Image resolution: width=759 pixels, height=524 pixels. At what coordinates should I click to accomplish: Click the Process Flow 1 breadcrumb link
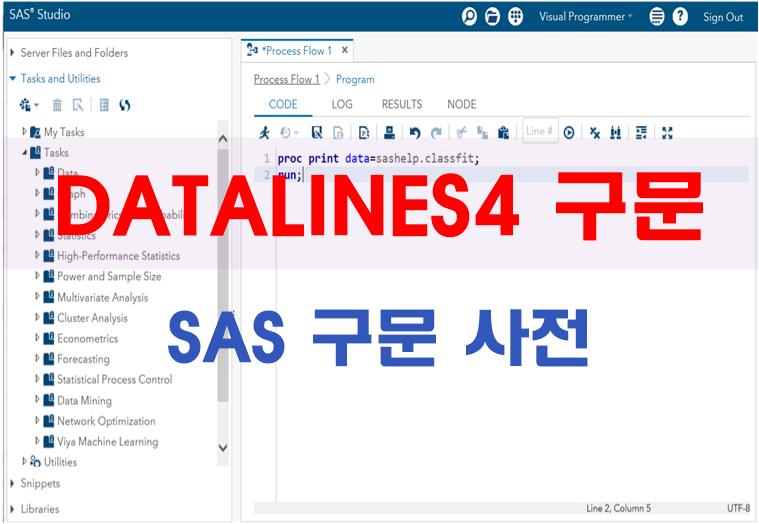coord(287,79)
